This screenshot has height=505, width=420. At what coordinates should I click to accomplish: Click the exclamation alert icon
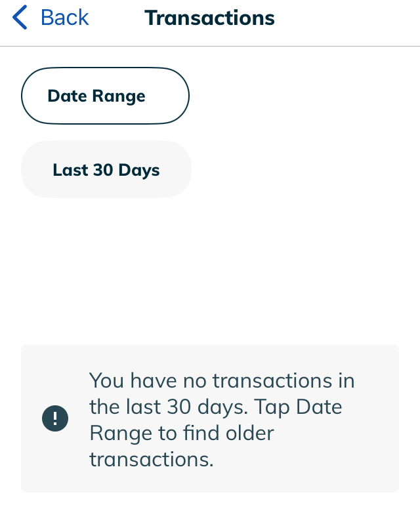point(55,419)
